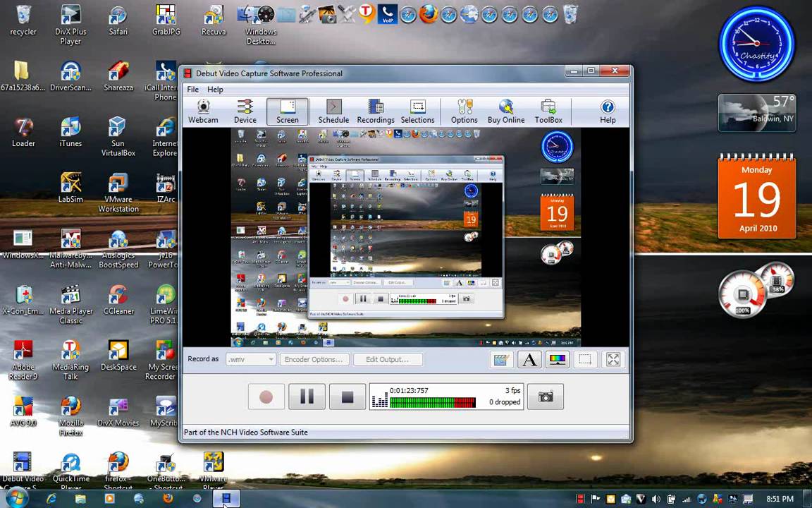
Task: Open the LabSim desktop shortcut
Action: click(x=70, y=188)
